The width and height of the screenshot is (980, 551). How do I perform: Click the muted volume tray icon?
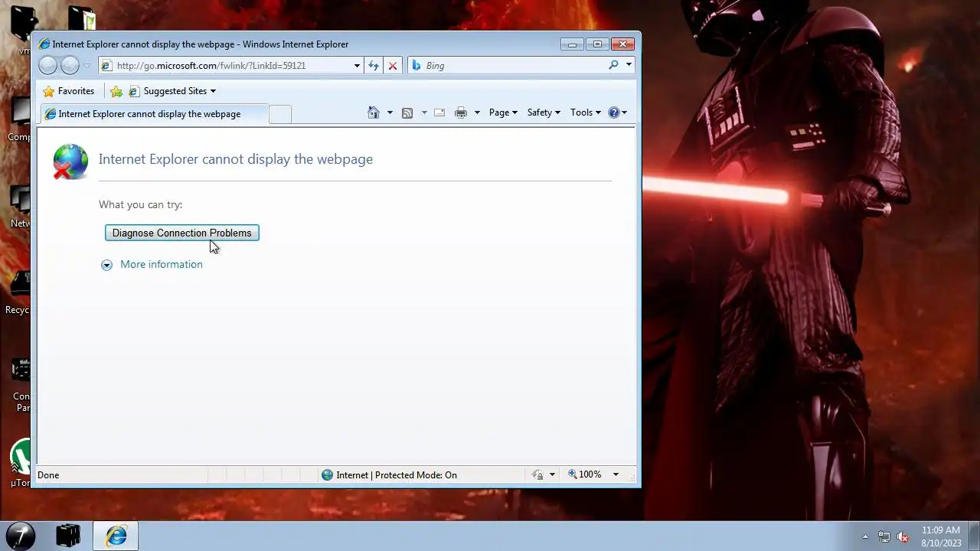[903, 536]
